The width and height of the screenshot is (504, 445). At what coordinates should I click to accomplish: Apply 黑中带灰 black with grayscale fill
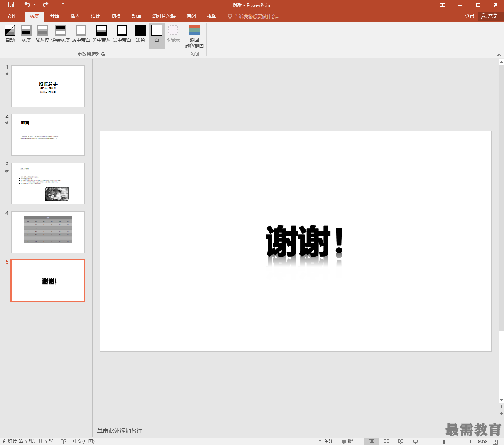[x=101, y=34]
